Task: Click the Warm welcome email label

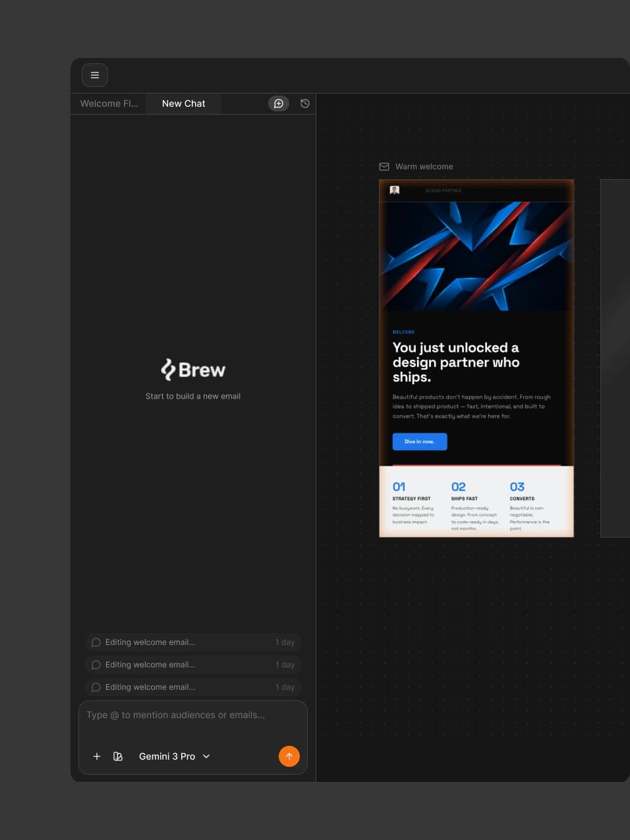Action: click(x=424, y=167)
